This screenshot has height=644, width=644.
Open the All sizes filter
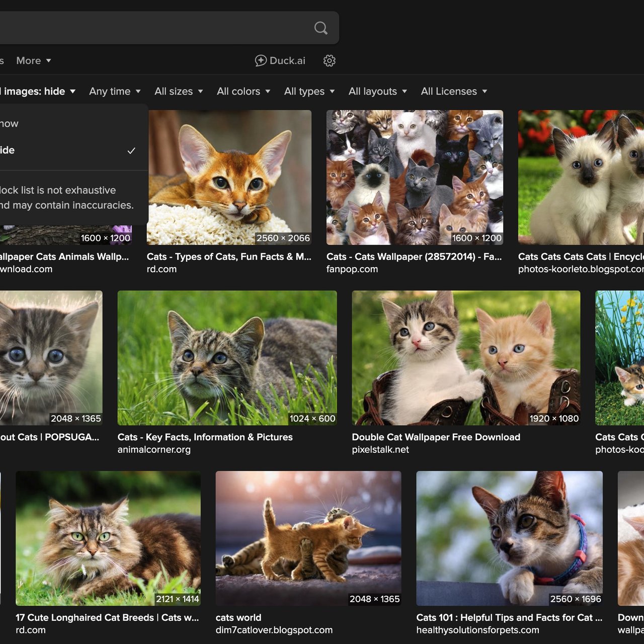[179, 91]
